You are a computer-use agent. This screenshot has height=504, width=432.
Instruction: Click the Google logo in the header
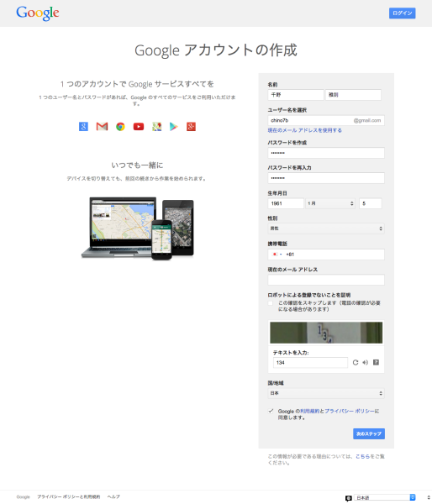click(x=38, y=13)
